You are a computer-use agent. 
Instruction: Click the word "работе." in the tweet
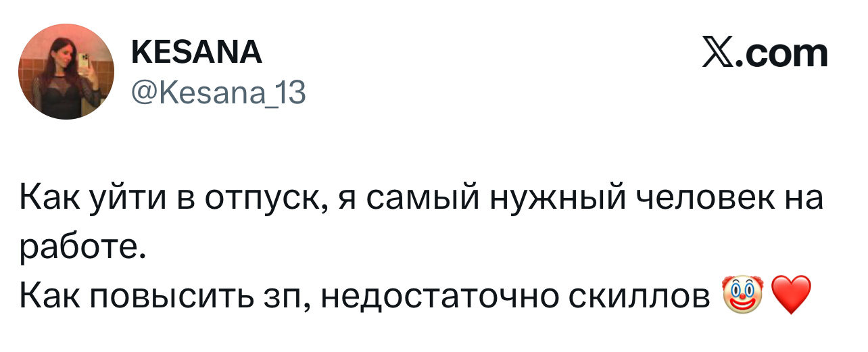(80, 249)
